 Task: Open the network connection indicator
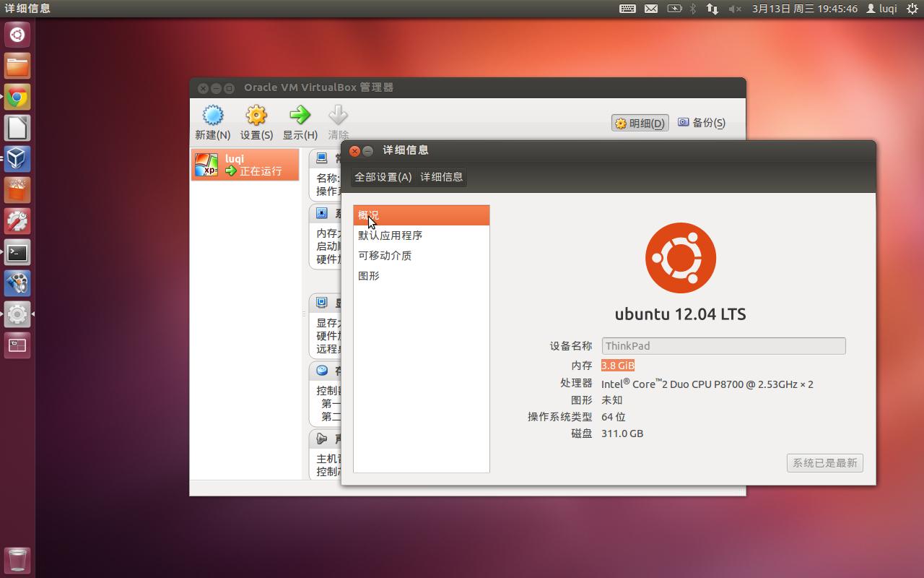(x=712, y=9)
